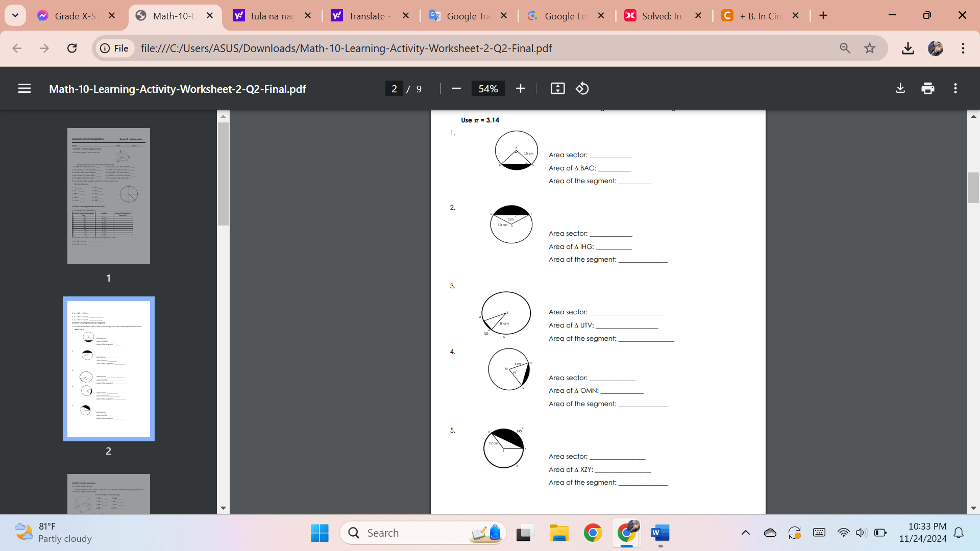This screenshot has height=551, width=980.
Task: Click the fit-to-page view icon
Action: (558, 88)
